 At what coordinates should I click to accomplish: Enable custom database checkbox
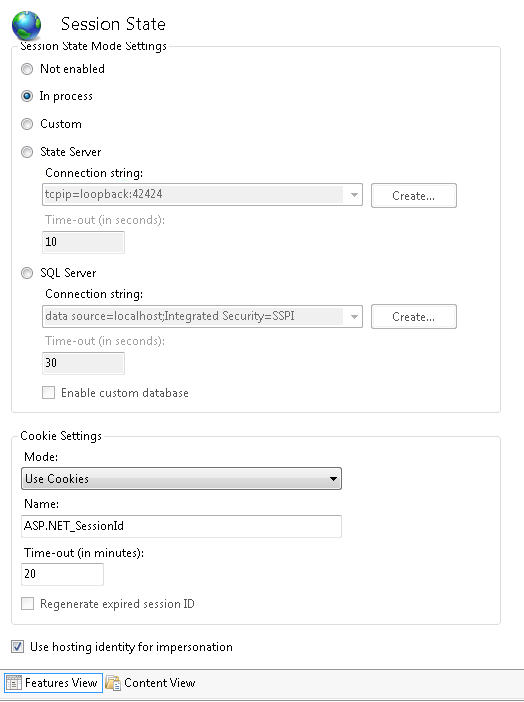pos(48,393)
